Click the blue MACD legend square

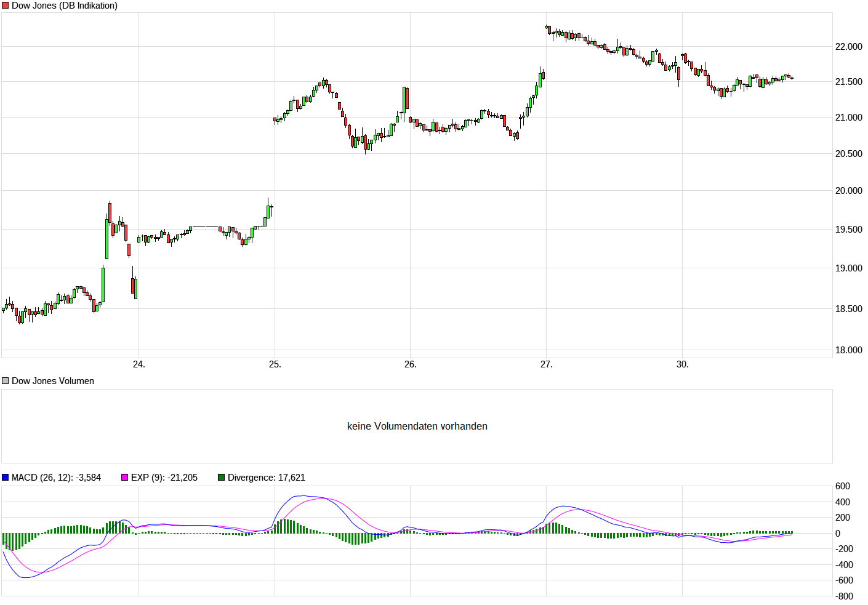tap(5, 477)
